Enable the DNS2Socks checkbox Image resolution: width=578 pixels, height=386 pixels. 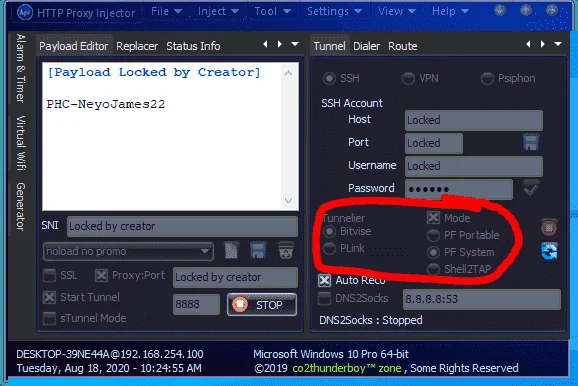[x=324, y=298]
